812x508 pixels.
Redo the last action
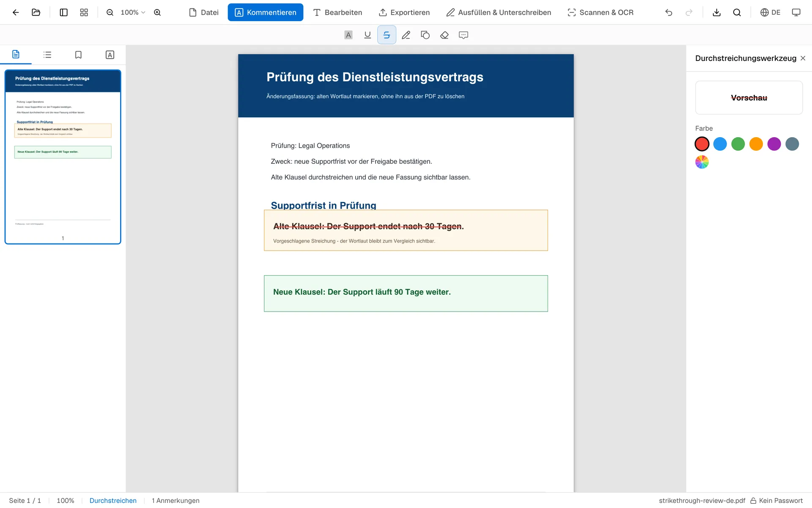click(689, 12)
